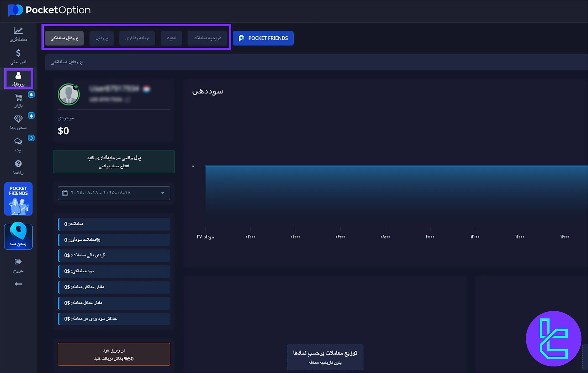Click the orange 50% deposit bonus banner
Screen dimensions: 588x373
point(114,354)
